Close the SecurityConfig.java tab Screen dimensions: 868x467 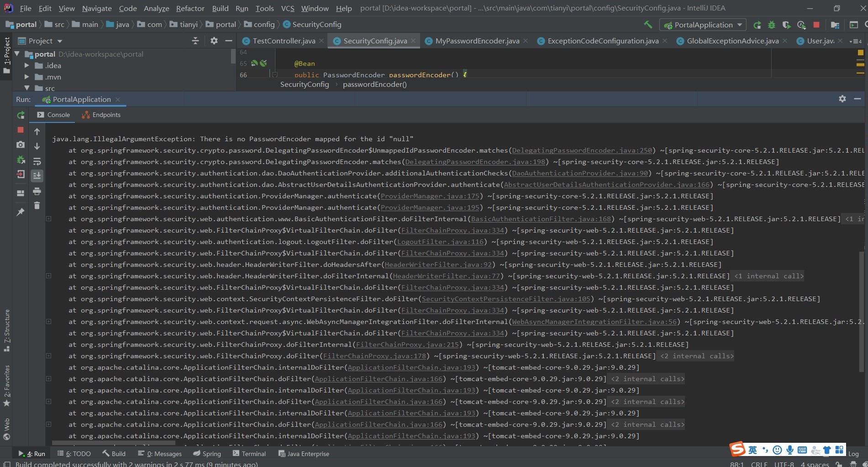[413, 41]
